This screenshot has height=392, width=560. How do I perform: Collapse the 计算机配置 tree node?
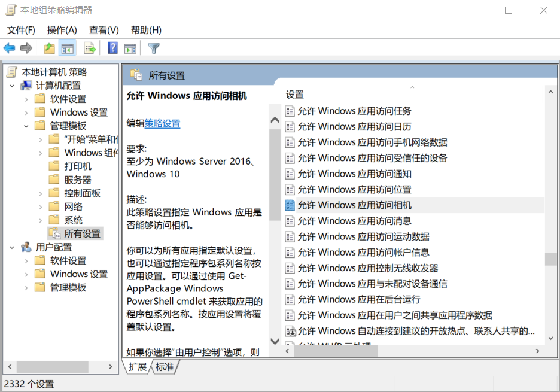point(12,86)
